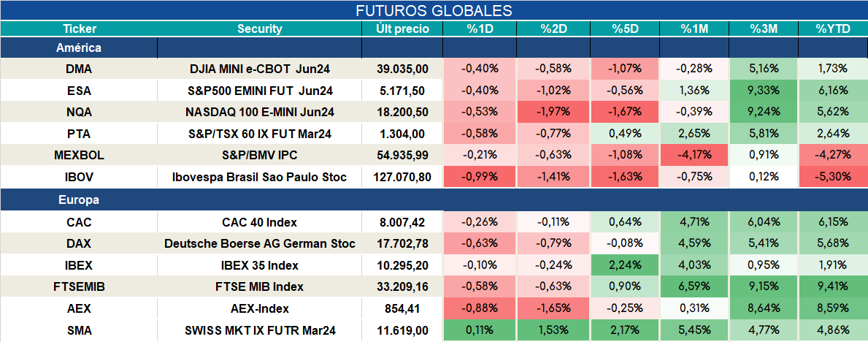Select the DAX last price 17.702,78
Viewport: 868px width, 342px height.
[x=402, y=244]
